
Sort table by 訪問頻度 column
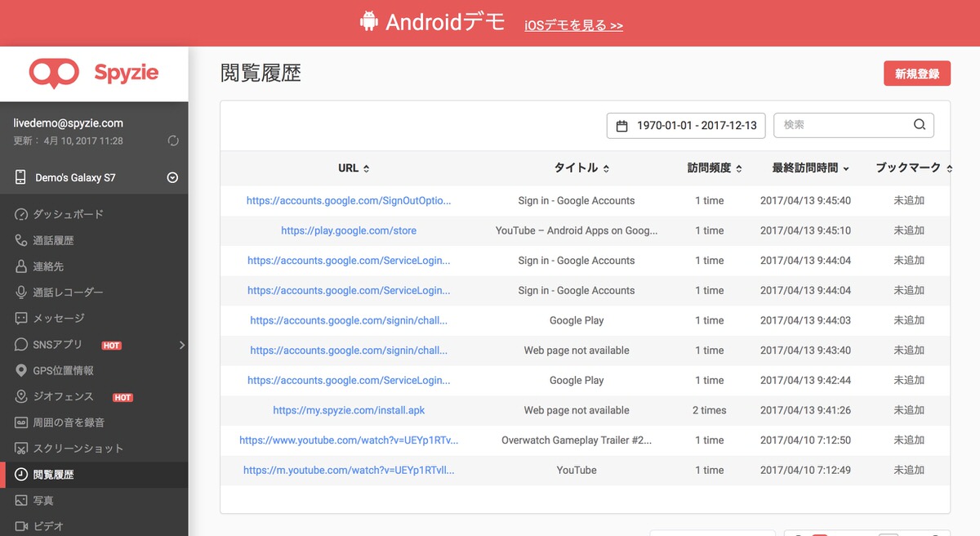(x=715, y=168)
